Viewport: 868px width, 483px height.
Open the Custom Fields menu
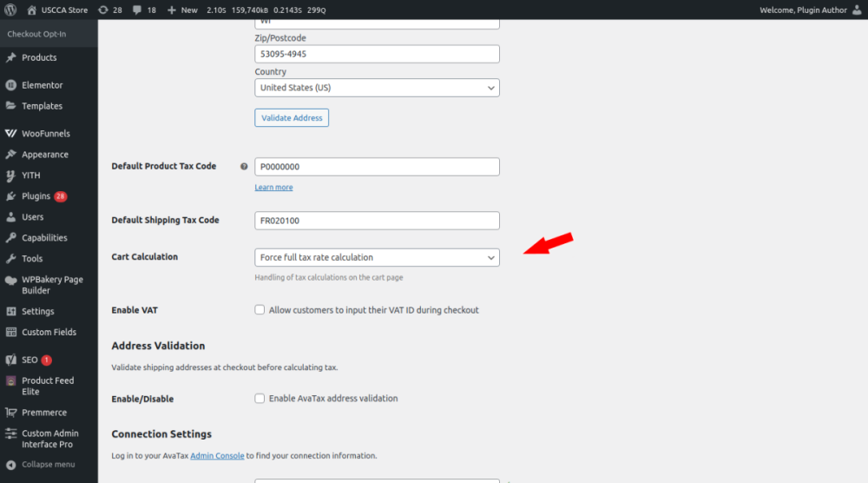(x=49, y=333)
